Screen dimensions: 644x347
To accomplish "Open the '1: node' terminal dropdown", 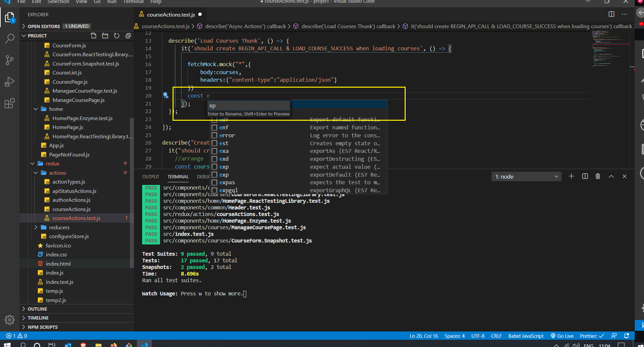I will [527, 177].
